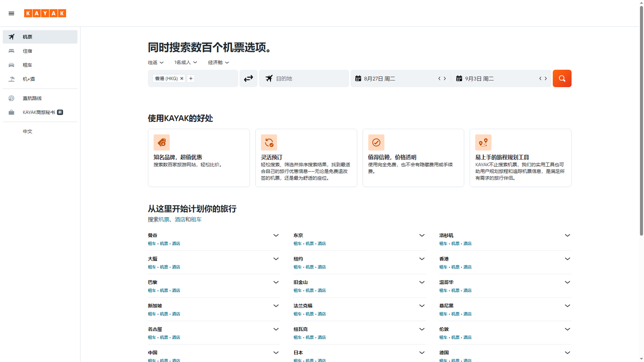The width and height of the screenshot is (644, 362).
Task: Expand the 慕尼黑 destination row
Action: pos(568,306)
